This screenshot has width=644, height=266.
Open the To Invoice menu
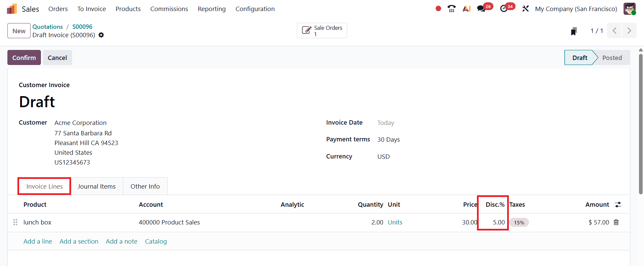(92, 9)
